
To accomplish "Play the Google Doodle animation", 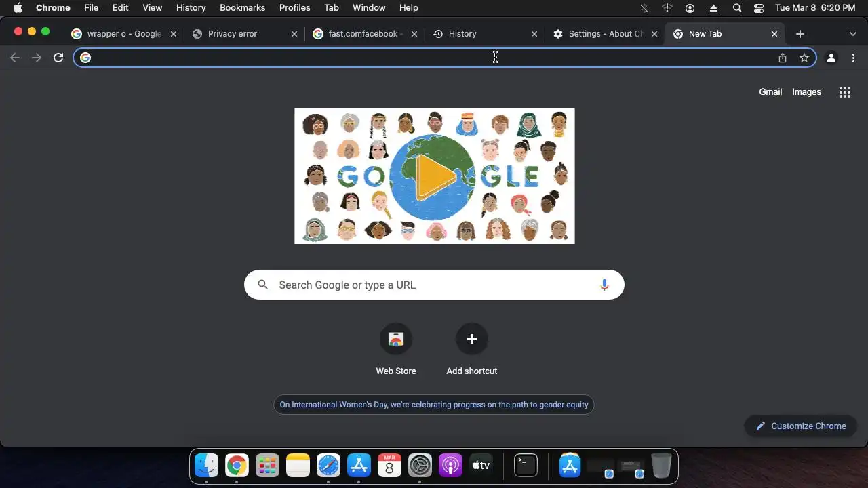I will (x=434, y=177).
